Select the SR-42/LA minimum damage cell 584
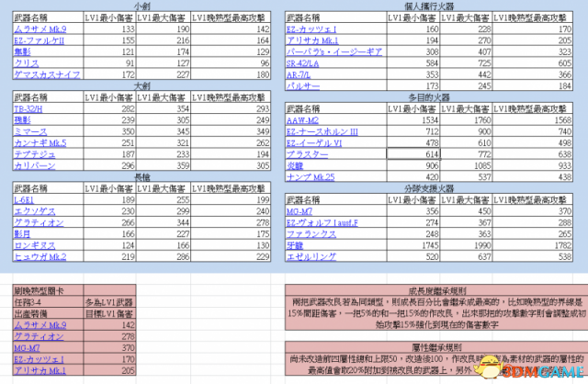Viewport: 588px width, 384px height. [x=413, y=63]
